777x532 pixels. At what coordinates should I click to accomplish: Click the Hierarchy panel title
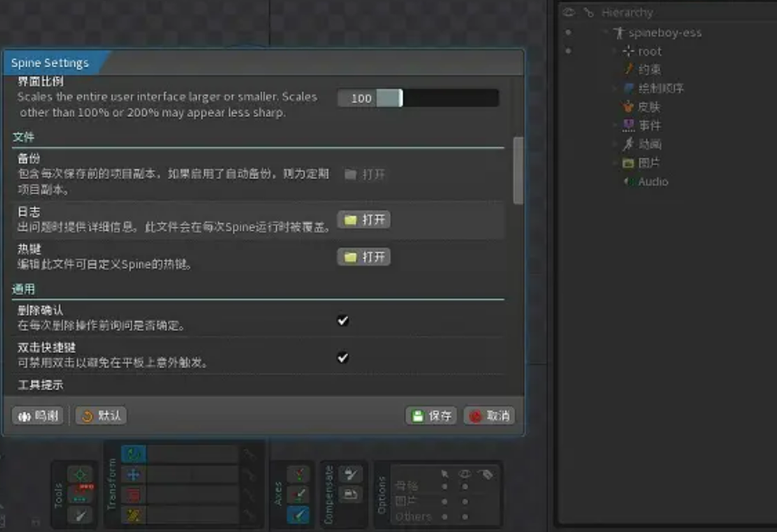click(627, 12)
